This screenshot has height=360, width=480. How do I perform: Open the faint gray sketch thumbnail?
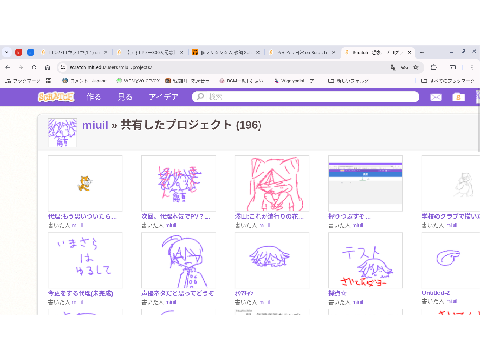tap(451, 183)
